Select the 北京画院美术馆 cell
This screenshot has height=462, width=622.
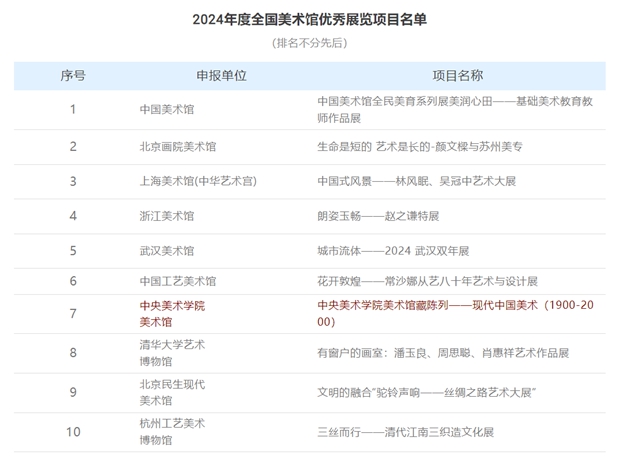(178, 147)
